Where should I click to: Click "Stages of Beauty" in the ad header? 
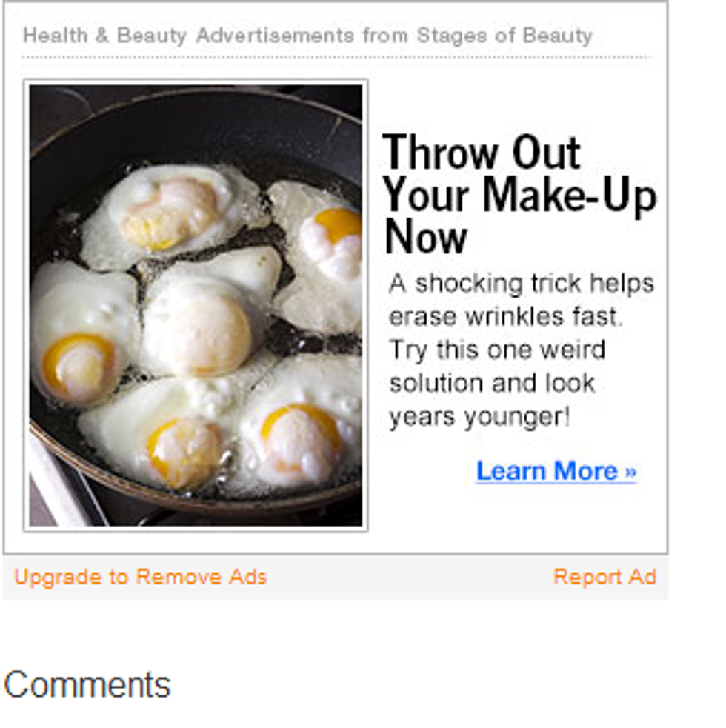pyautogui.click(x=504, y=36)
